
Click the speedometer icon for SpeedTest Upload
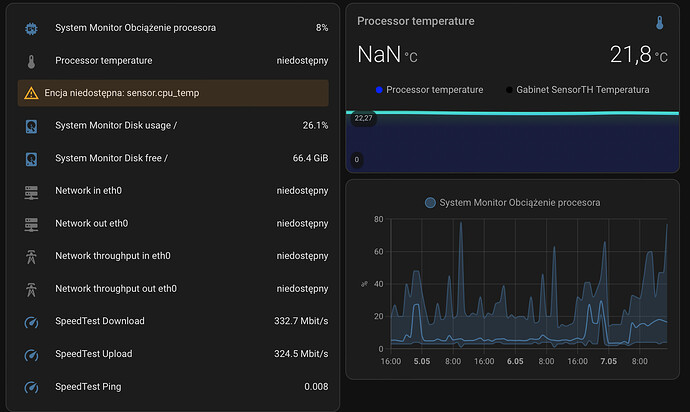click(x=31, y=355)
